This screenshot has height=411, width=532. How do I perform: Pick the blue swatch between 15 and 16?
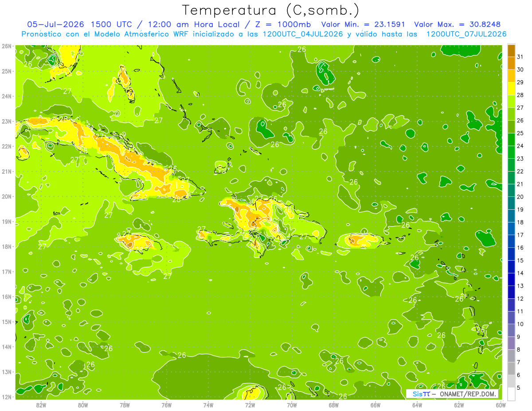tap(511, 254)
